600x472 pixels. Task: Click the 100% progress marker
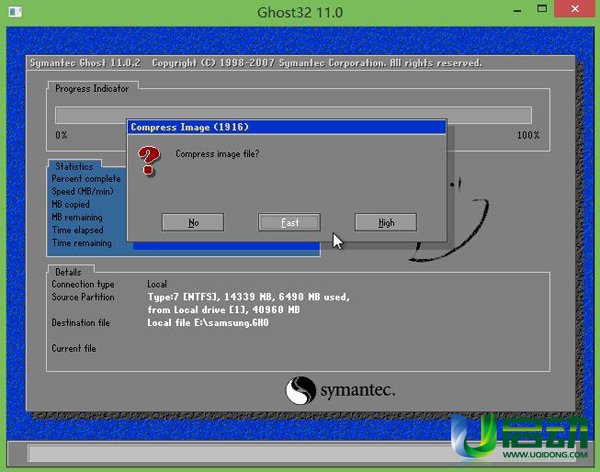(528, 135)
